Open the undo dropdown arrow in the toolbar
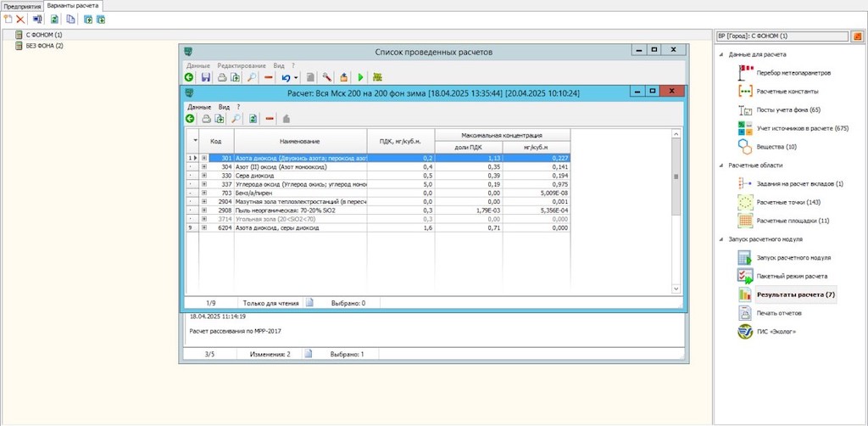The width and height of the screenshot is (868, 426). 296,78
